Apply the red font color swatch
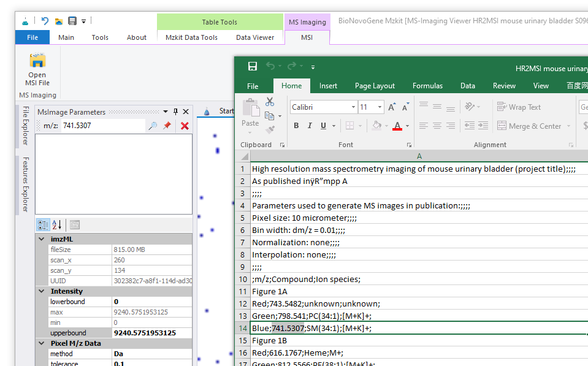This screenshot has height=366, width=588. [397, 126]
